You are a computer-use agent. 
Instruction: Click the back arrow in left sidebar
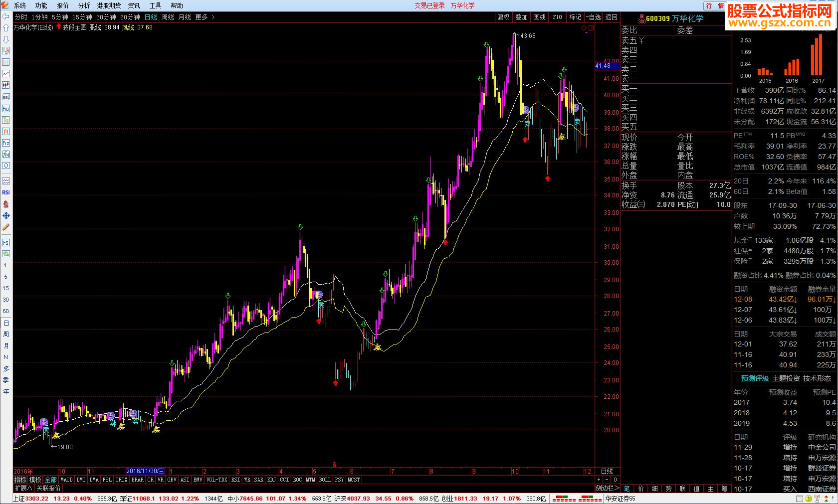click(6, 16)
